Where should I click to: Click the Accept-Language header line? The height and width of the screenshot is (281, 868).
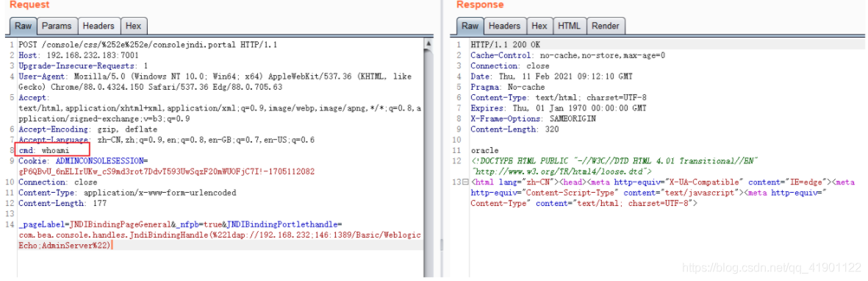[x=167, y=140]
